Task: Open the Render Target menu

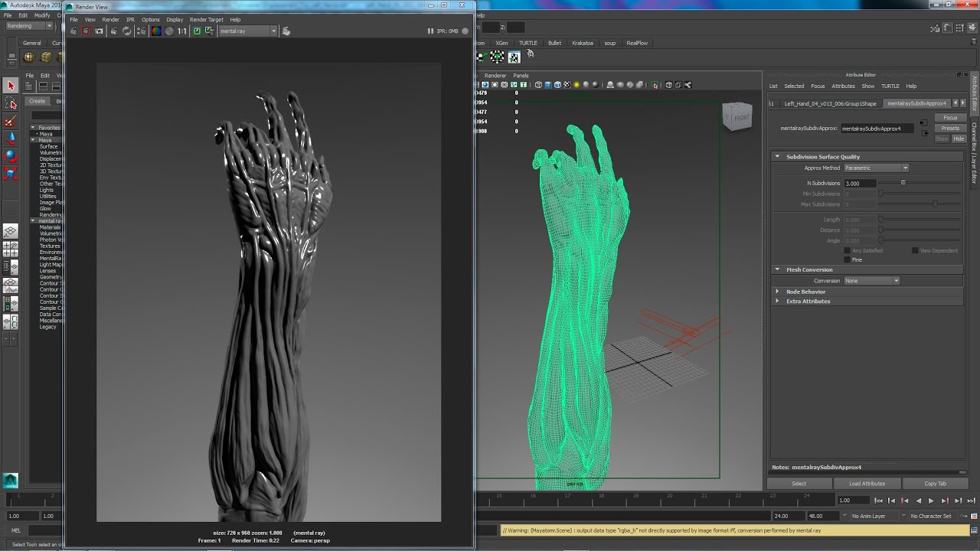Action: [206, 19]
